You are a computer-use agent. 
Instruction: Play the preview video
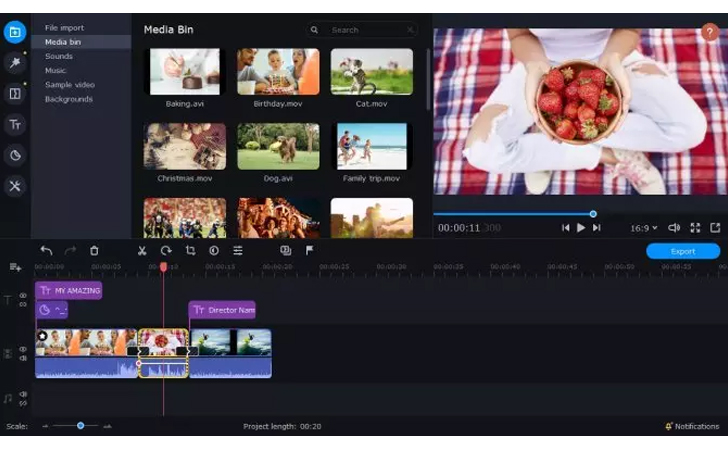581,228
